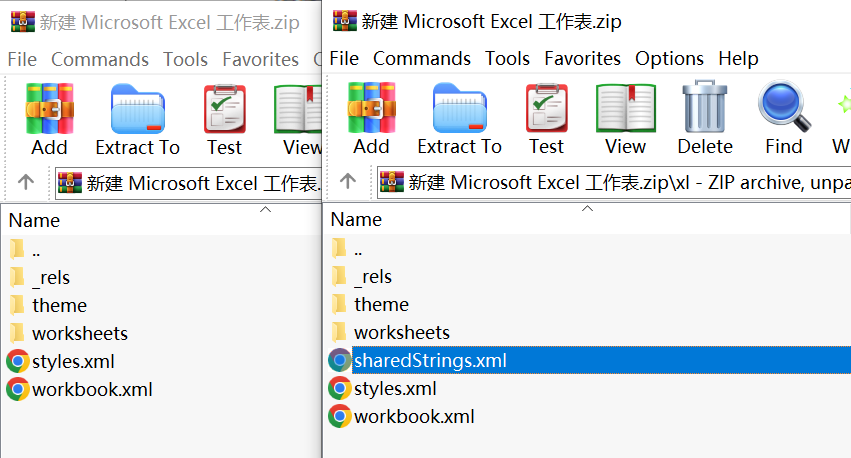Select theme folder in the left window
The height and width of the screenshot is (458, 851).
(x=48, y=306)
